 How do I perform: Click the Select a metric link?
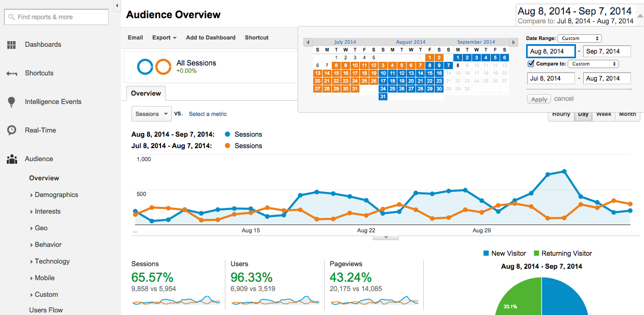pyautogui.click(x=208, y=114)
